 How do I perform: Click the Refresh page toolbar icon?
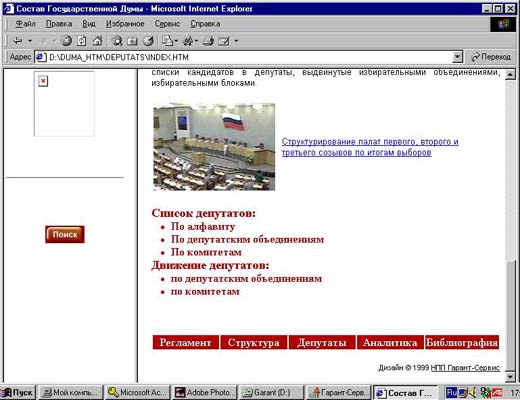click(82, 41)
